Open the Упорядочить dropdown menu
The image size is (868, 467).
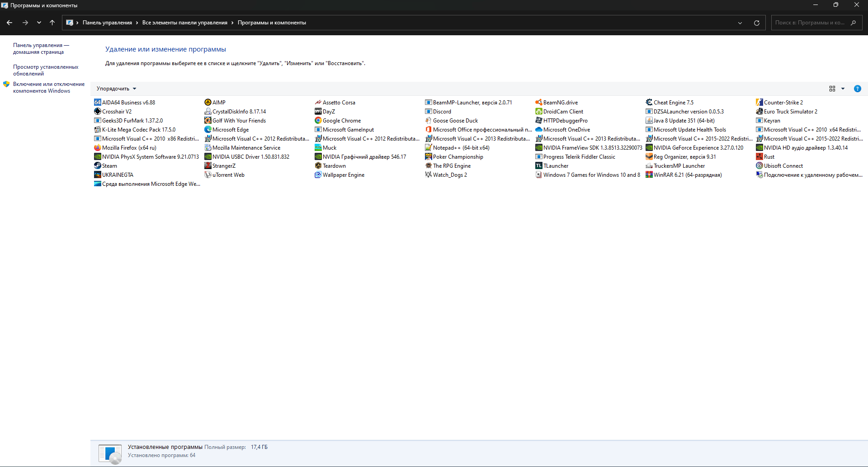[116, 89]
